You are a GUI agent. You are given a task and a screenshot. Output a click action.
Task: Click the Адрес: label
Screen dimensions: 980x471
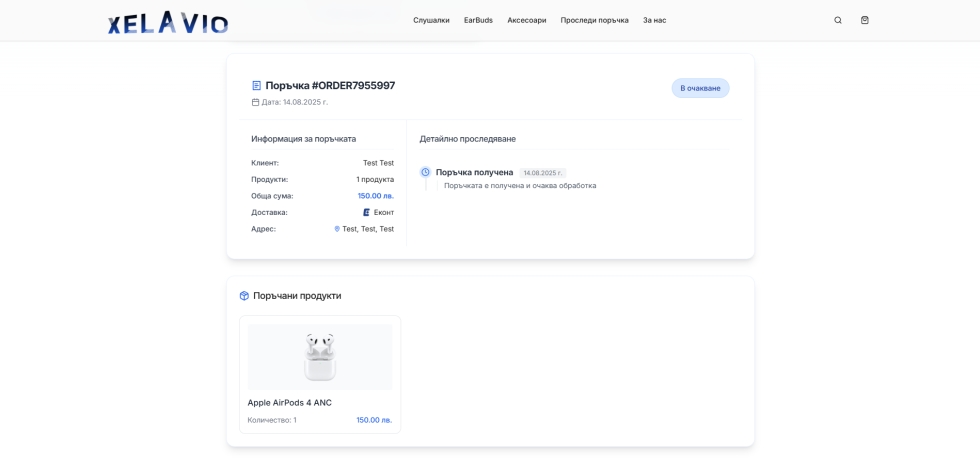pyautogui.click(x=263, y=229)
